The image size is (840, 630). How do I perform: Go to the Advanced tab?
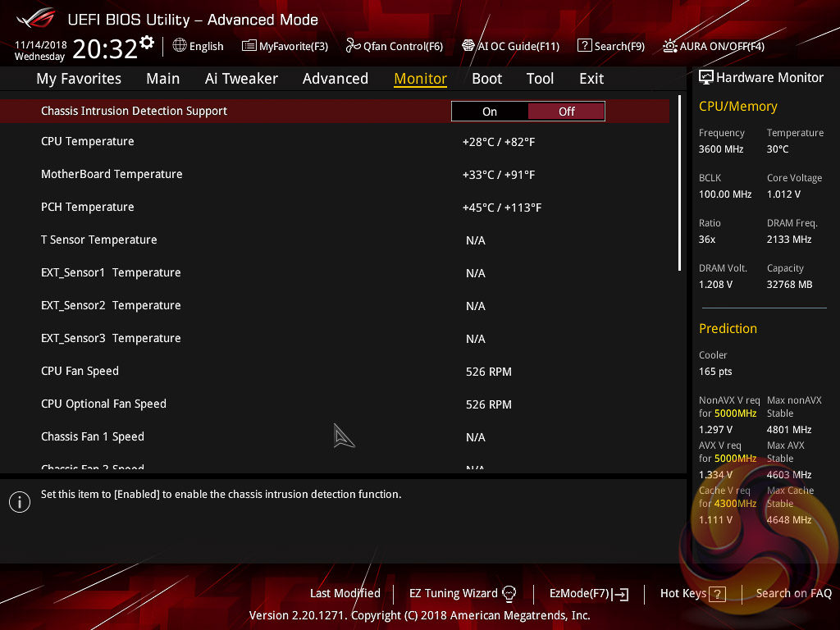(336, 79)
